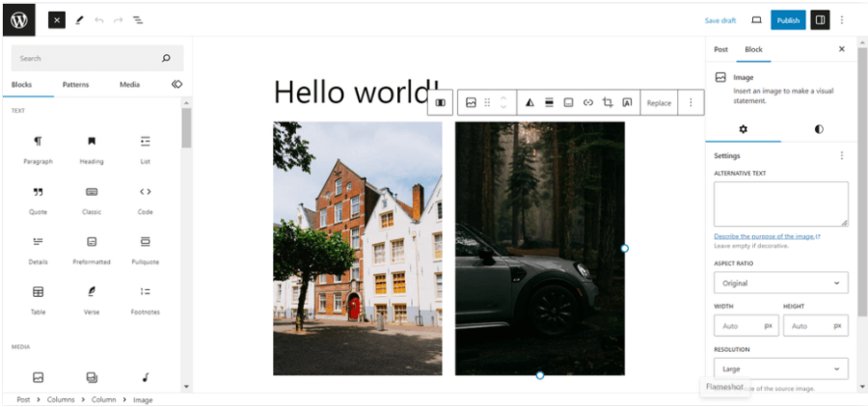Open block toolbar Options menu
The height and width of the screenshot is (407, 868).
tap(691, 102)
